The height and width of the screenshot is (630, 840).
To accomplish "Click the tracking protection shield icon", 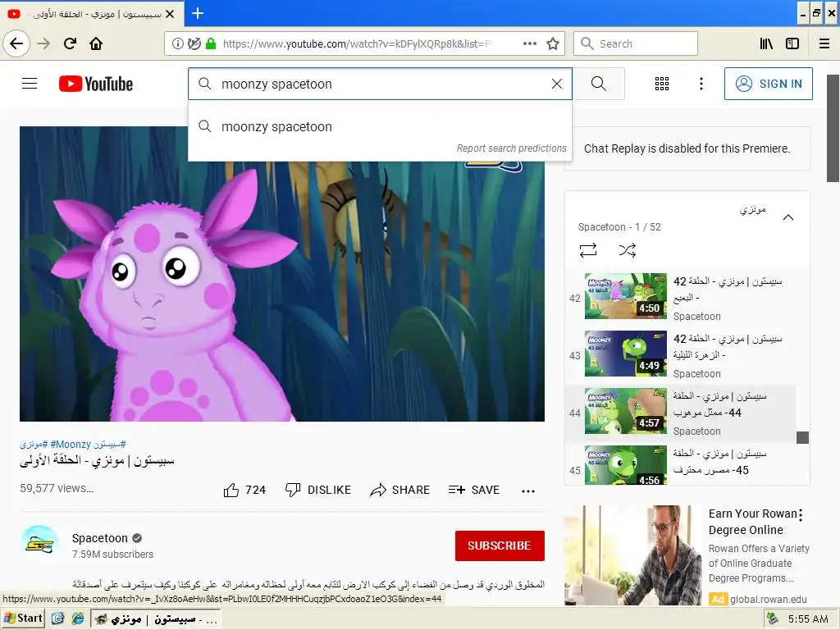I will click(x=194, y=44).
